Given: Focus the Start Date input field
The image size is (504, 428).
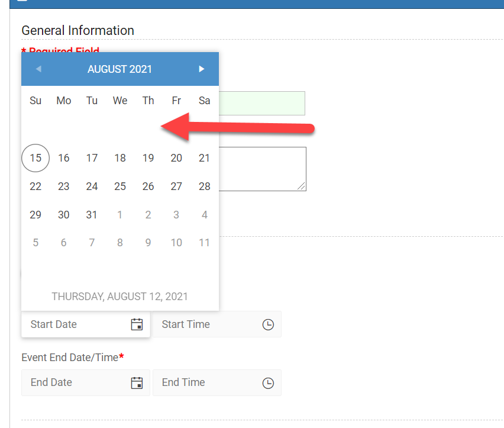Looking at the screenshot, I should 74,324.
